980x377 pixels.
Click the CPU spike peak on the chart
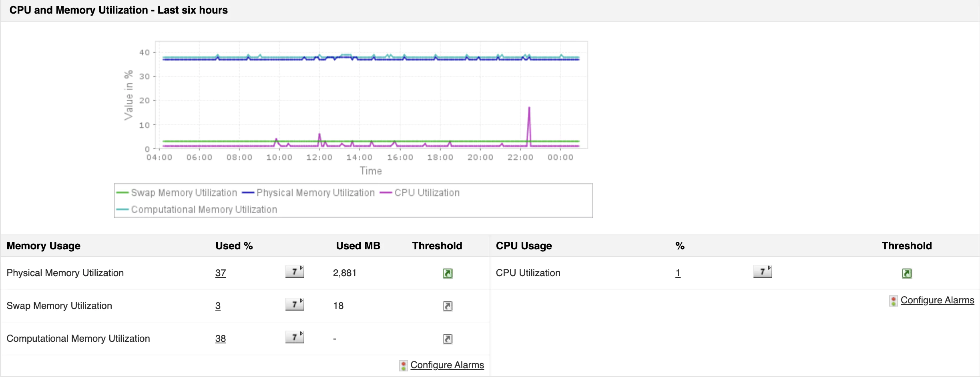coord(529,108)
